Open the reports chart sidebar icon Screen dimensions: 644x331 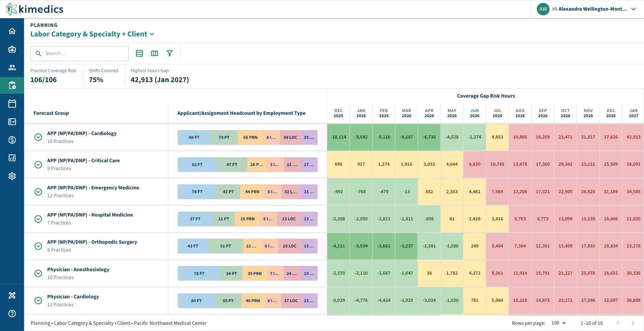(12, 158)
